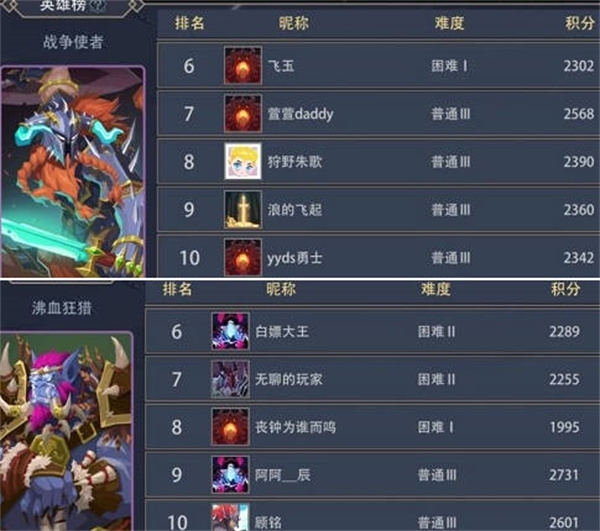
Task: Click 浪的飞起's golden sword avatar
Action: point(243,210)
